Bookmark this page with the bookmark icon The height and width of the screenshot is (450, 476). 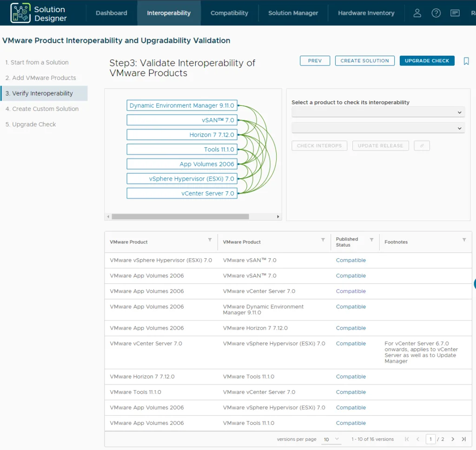[466, 61]
